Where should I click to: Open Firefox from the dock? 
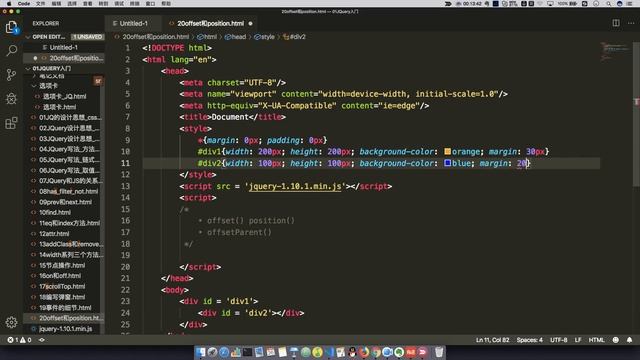(x=364, y=352)
